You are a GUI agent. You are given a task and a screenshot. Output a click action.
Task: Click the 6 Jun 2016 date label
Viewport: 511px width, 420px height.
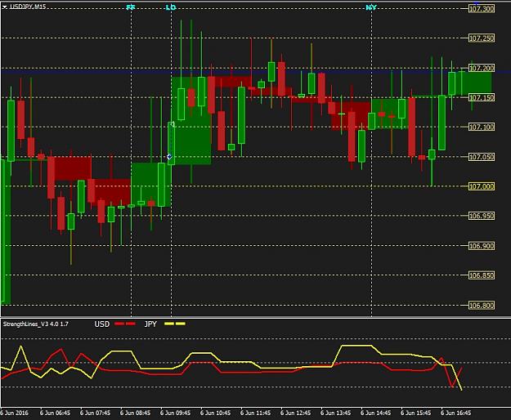tap(15, 413)
